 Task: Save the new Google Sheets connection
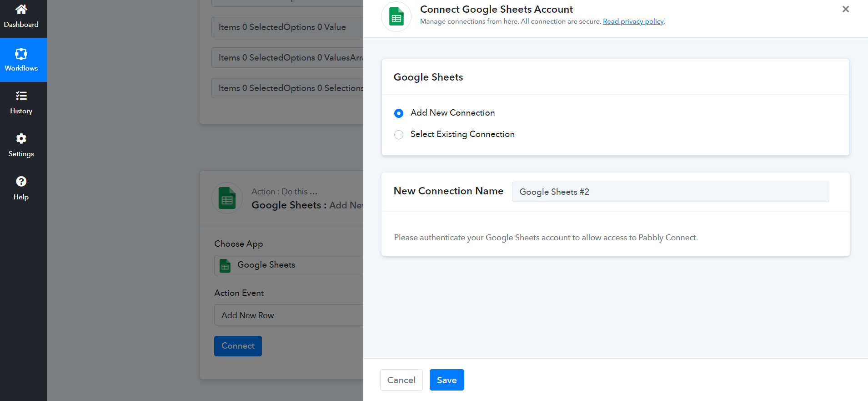tap(447, 380)
